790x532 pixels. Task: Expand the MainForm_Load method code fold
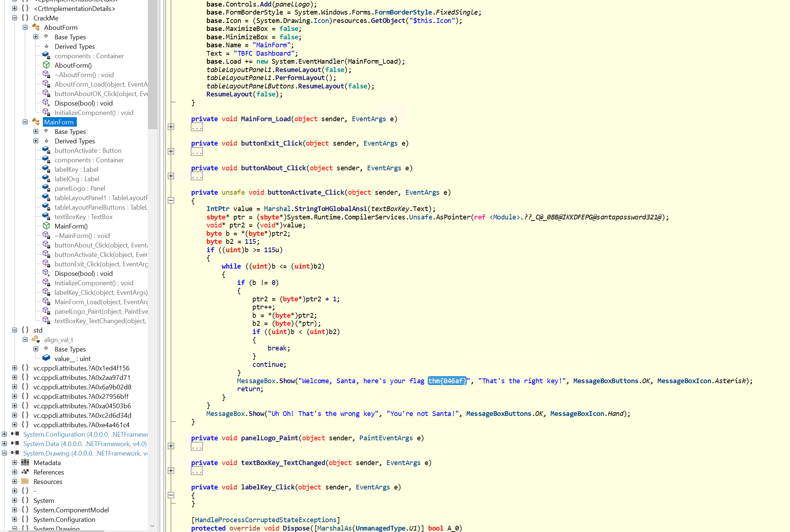(171, 127)
